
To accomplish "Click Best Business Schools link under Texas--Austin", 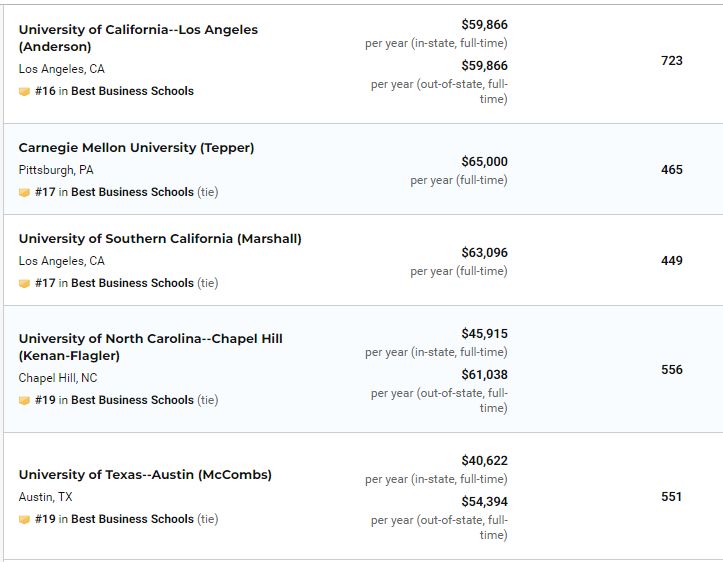I will click(132, 519).
